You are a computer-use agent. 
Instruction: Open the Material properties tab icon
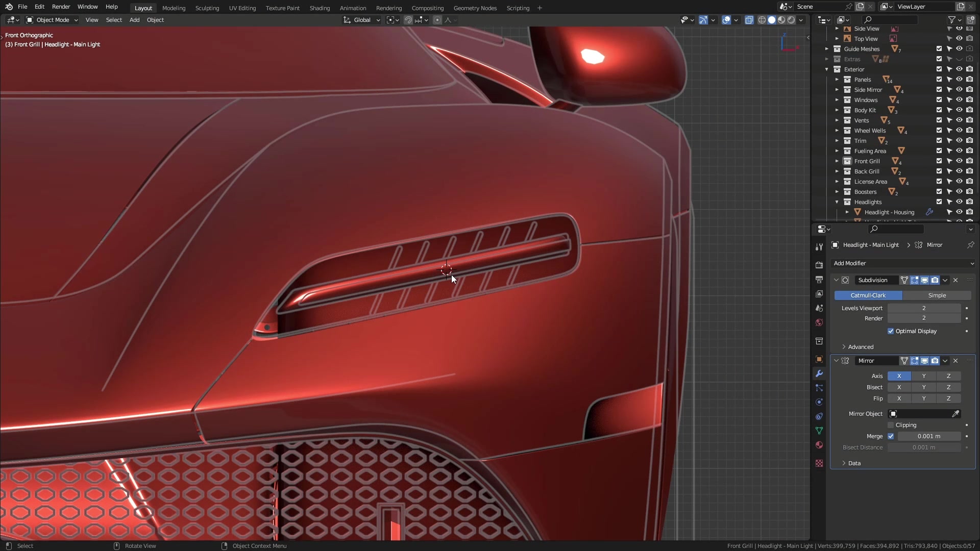tap(819, 445)
